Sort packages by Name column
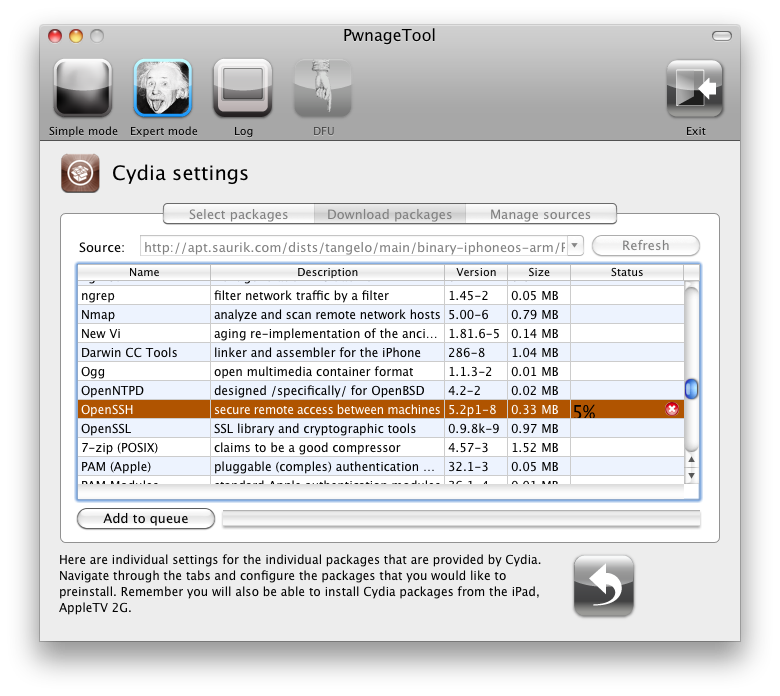 tap(144, 272)
